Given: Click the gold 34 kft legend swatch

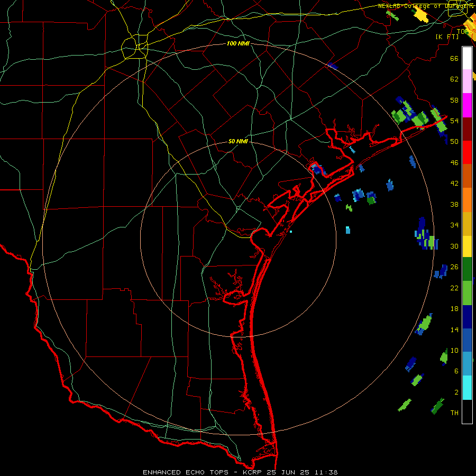Looking at the screenshot, I should click(x=467, y=224).
